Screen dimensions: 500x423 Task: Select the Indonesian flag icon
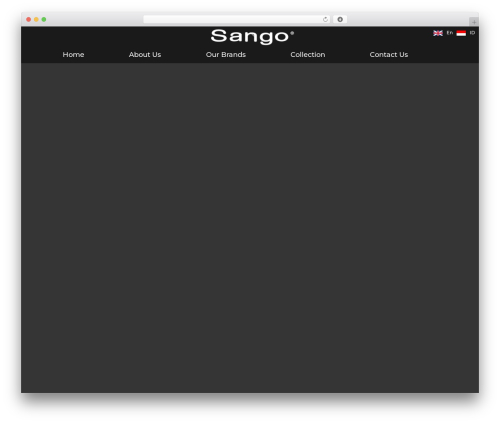(461, 33)
